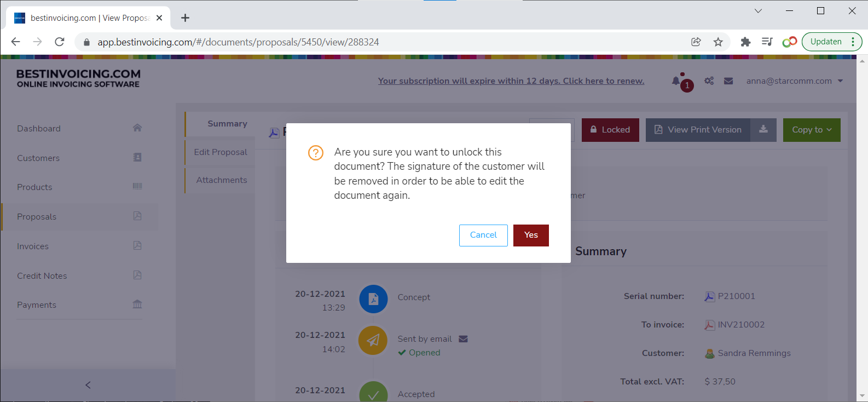Switch to the Edit Proposal tab
The width and height of the screenshot is (868, 402).
click(x=220, y=152)
